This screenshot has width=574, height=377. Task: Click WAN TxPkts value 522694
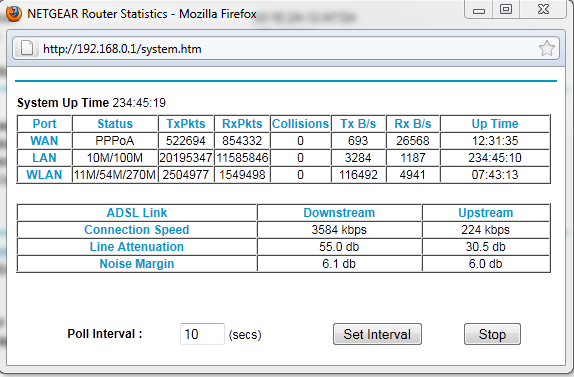click(x=186, y=141)
